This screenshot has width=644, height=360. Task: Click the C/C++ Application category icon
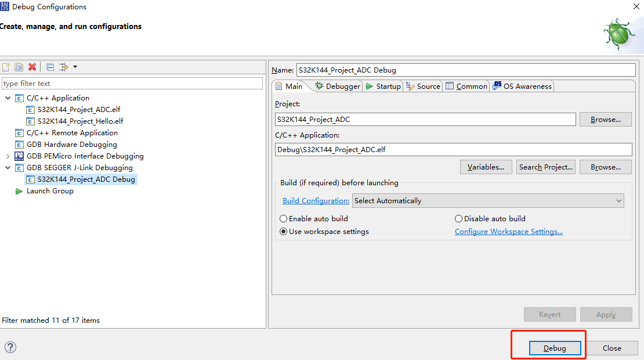coord(19,98)
